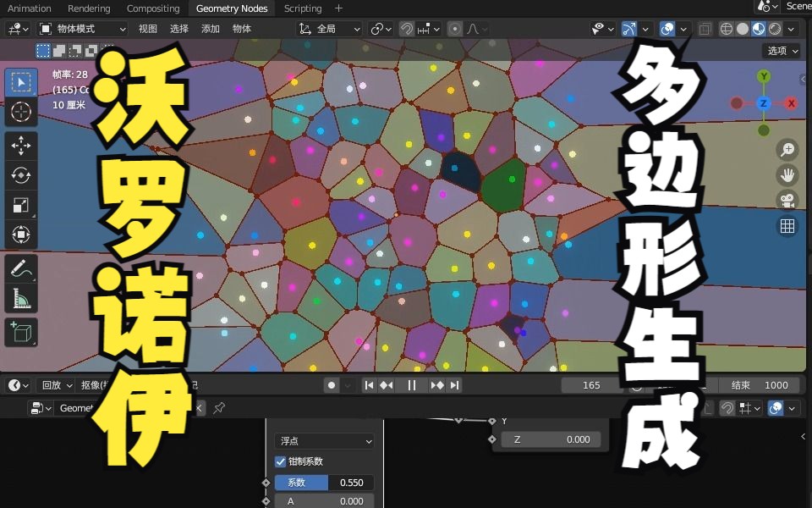Viewport: 812px width, 508px height.
Task: Click the red X axis on the gizmo
Action: coord(792,103)
